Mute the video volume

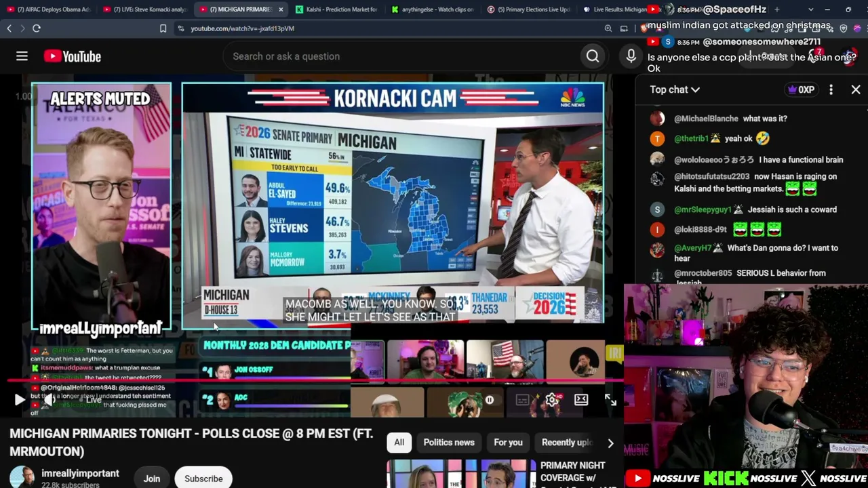50,400
